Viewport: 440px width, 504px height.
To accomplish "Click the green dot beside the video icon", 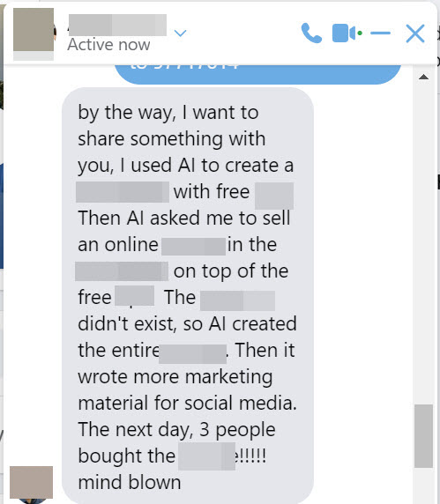I will pyautogui.click(x=360, y=33).
